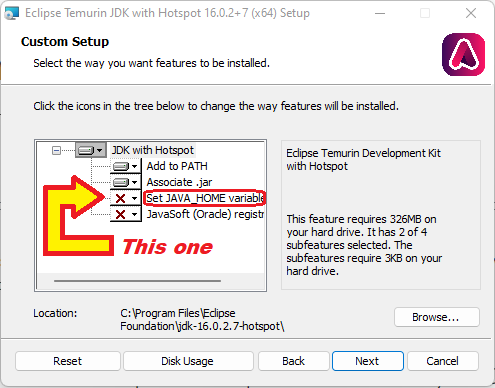The height and width of the screenshot is (388, 495).
Task: Collapse the JDK with Hotspot tree node
Action: (x=56, y=151)
